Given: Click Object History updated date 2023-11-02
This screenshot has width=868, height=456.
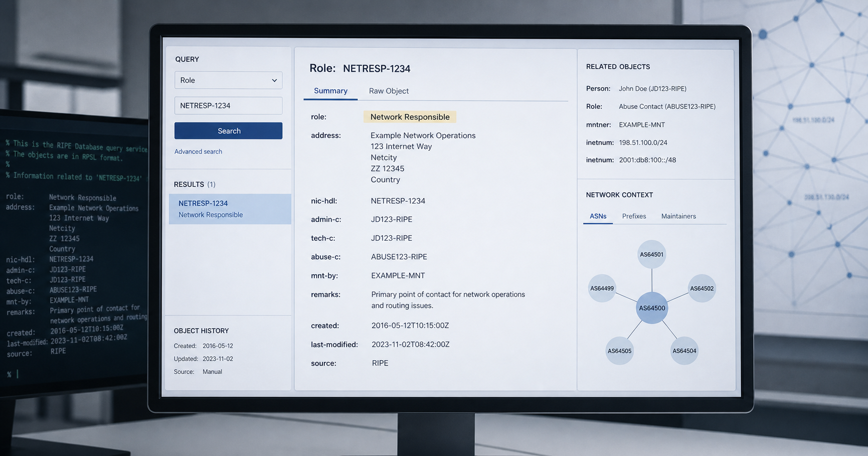Looking at the screenshot, I should click(218, 359).
